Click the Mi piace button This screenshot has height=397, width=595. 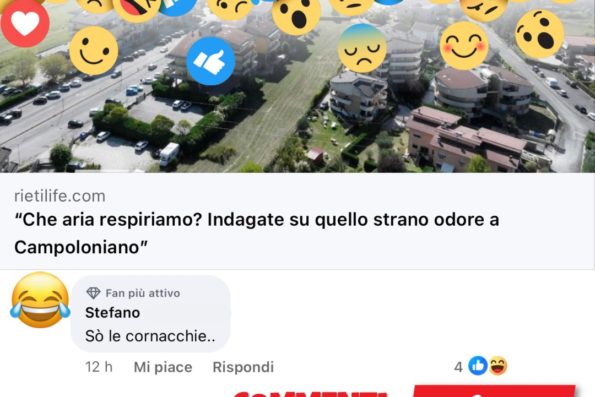163,367
